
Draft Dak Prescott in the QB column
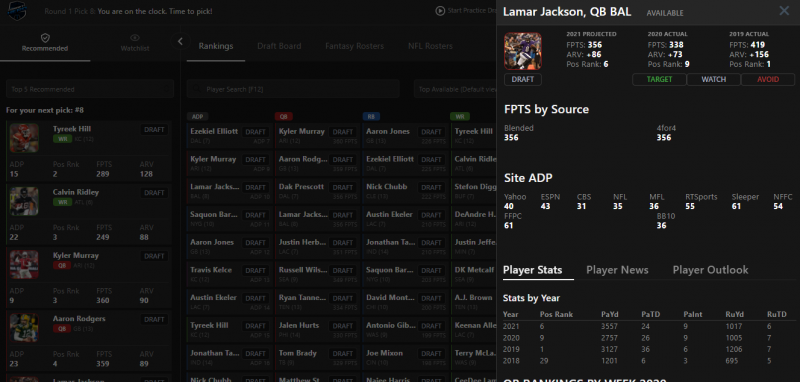(343, 187)
